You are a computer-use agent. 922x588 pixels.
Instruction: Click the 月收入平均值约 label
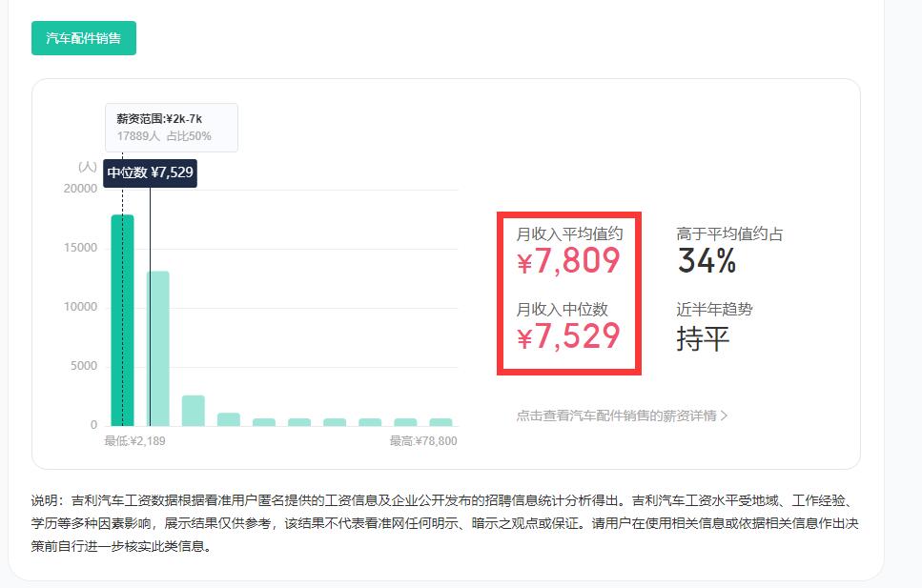[x=569, y=233]
